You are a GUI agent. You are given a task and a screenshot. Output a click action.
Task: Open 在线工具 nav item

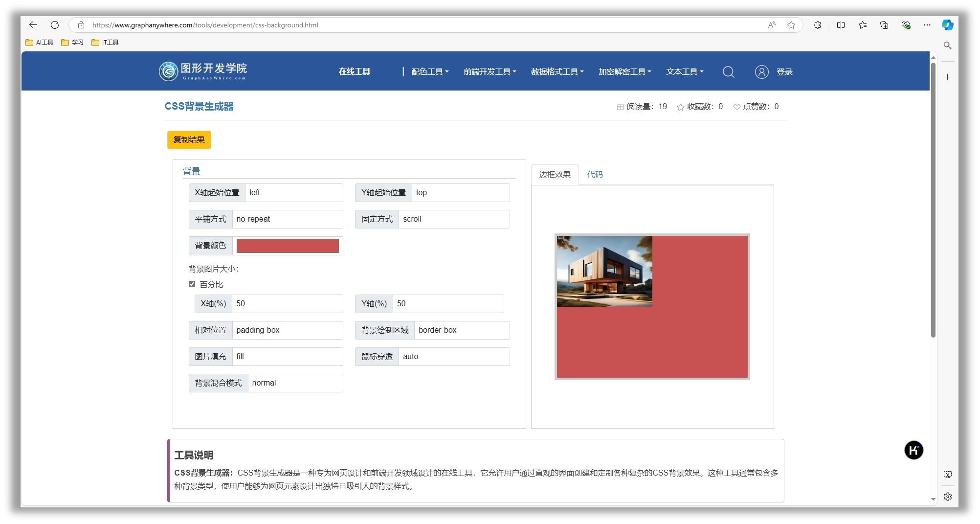pyautogui.click(x=355, y=72)
